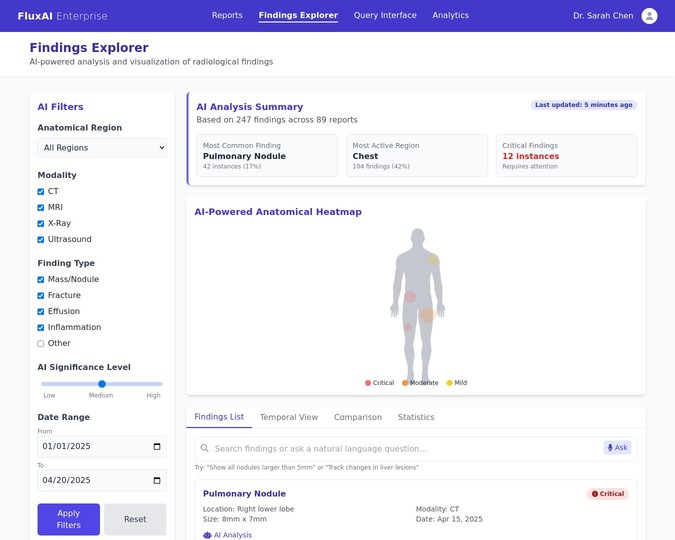This screenshot has height=540, width=675.
Task: Click the Critical severity badge
Action: pos(608,494)
